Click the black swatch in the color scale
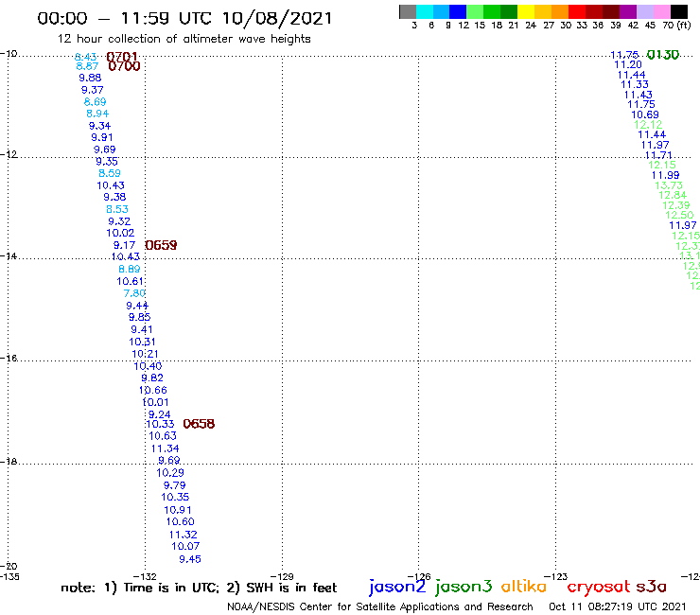 coord(678,11)
